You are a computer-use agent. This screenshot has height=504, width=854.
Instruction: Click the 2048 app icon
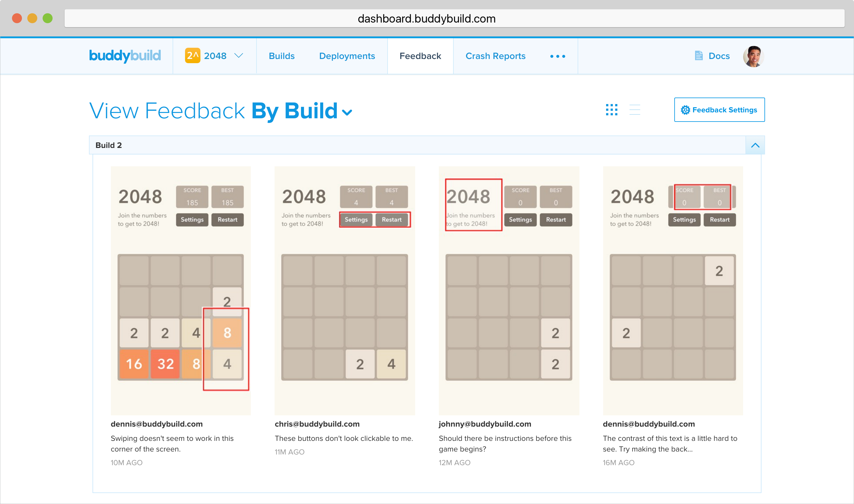pos(192,56)
